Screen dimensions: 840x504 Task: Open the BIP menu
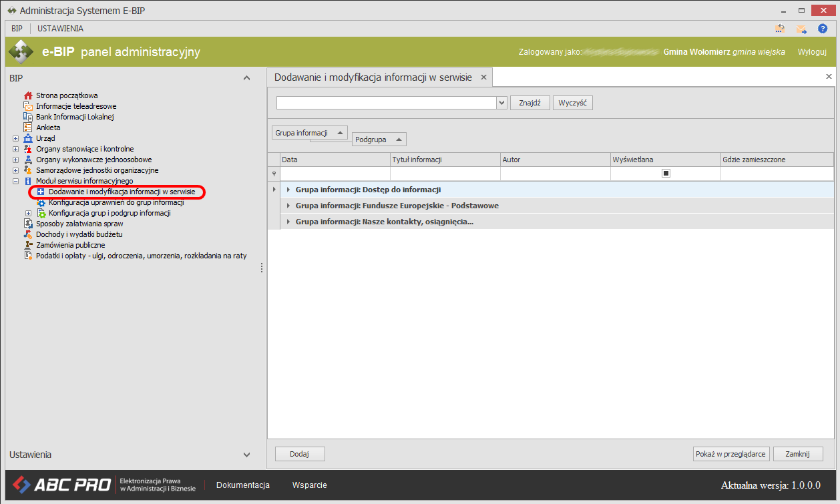click(x=17, y=29)
